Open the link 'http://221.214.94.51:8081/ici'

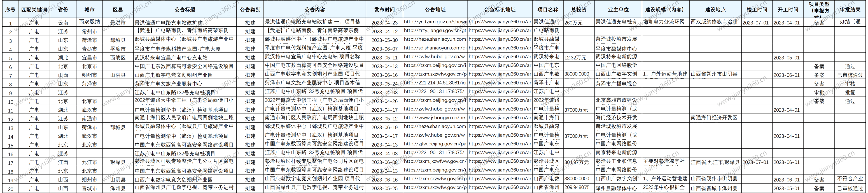(x=435, y=83)
